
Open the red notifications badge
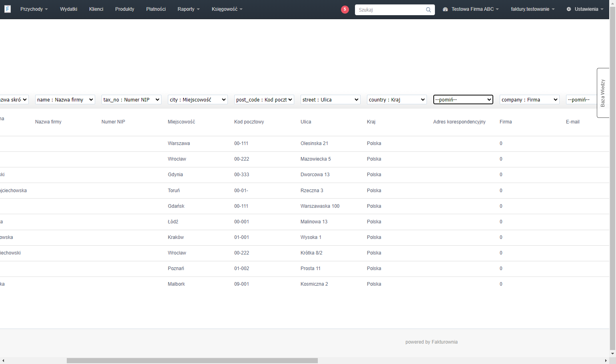345,10
